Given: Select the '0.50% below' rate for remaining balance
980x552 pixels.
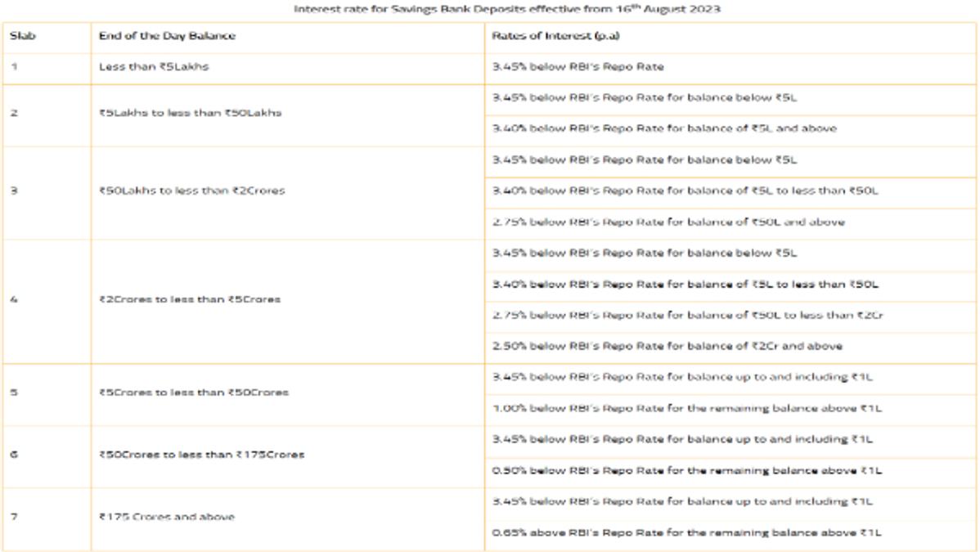Looking at the screenshot, I should pos(687,470).
